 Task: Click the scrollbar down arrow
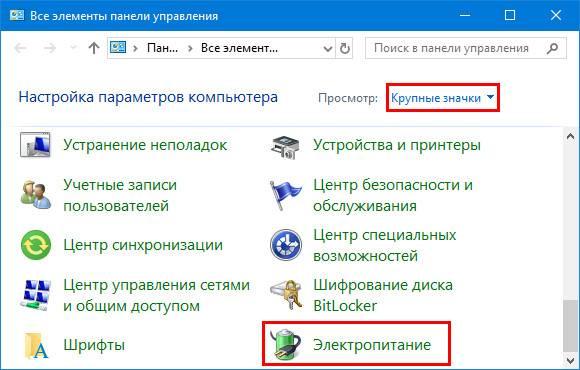[x=570, y=360]
